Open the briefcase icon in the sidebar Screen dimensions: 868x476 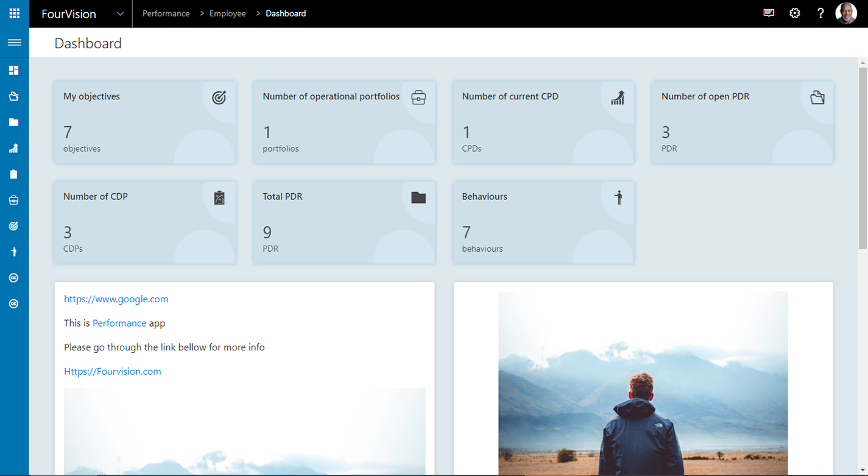pos(14,200)
